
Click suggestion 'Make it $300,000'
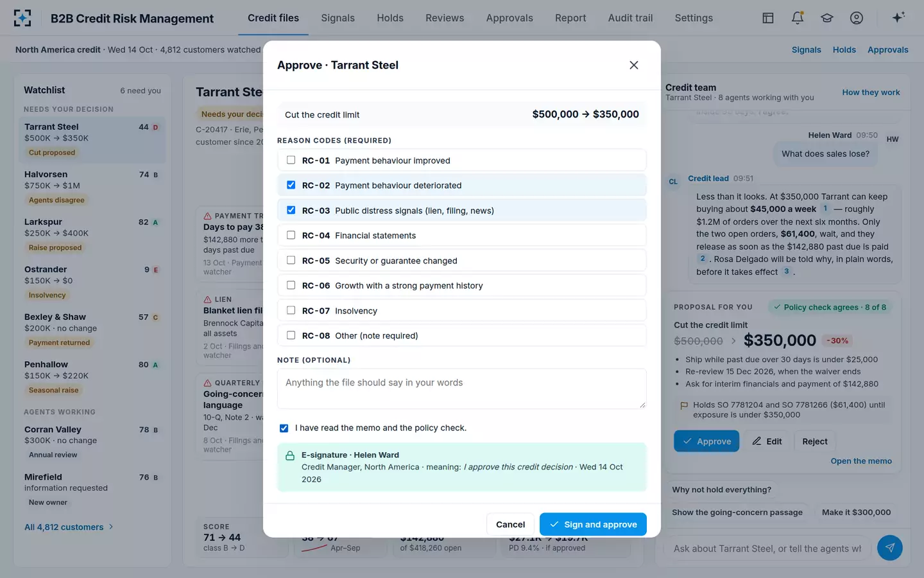(x=856, y=512)
